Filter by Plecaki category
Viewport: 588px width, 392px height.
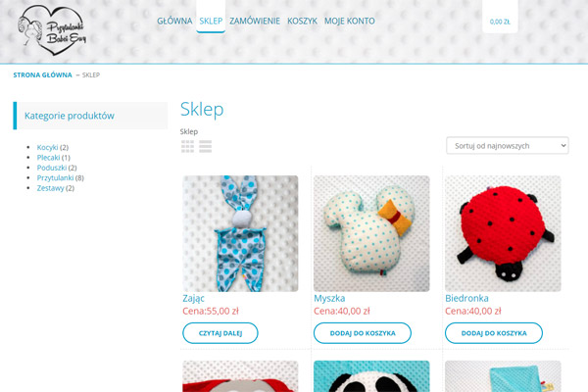[48, 158]
